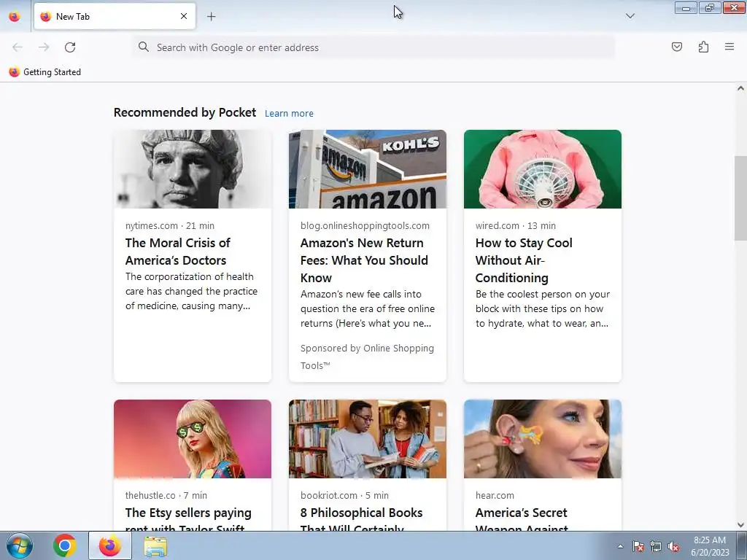Open Windows Explorer from the taskbar
The width and height of the screenshot is (747, 560).
pyautogui.click(x=155, y=546)
